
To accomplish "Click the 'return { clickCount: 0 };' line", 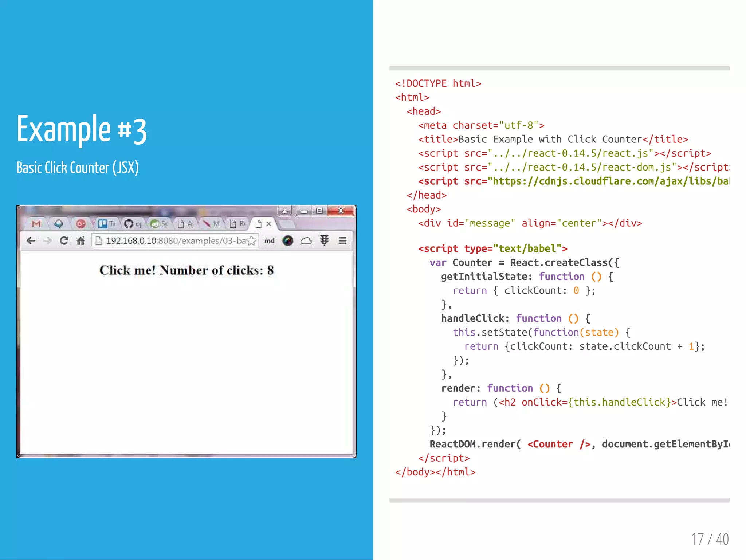I will click(x=524, y=290).
